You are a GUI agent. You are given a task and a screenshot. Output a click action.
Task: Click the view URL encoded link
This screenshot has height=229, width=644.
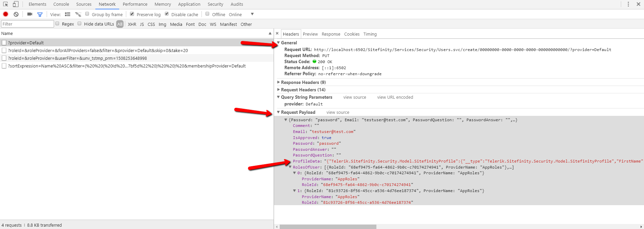tap(395, 97)
